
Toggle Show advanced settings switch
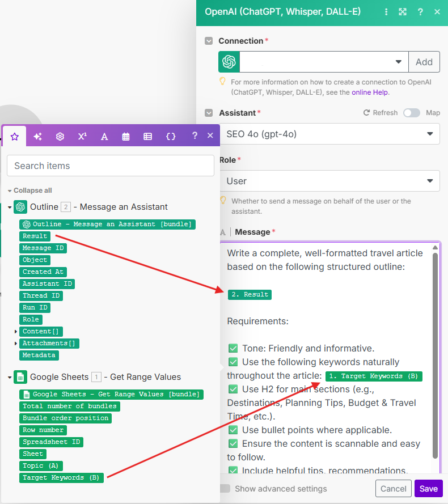[225, 488]
